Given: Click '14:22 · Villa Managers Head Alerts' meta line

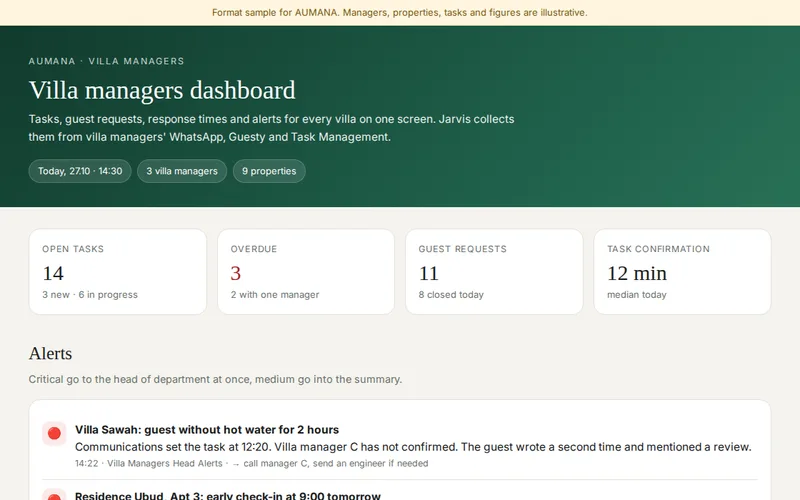Looking at the screenshot, I should [x=252, y=463].
